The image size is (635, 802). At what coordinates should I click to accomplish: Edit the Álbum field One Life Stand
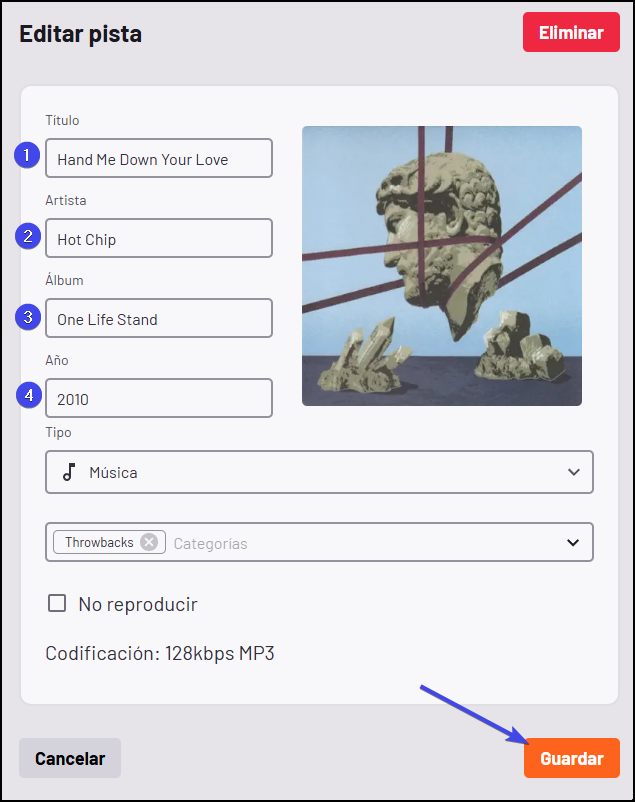[x=159, y=318]
